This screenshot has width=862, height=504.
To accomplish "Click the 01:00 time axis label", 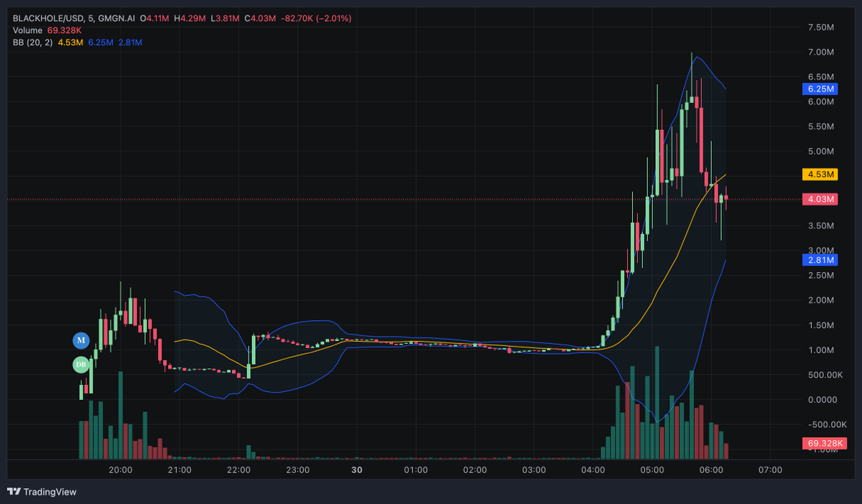I will pyautogui.click(x=416, y=470).
